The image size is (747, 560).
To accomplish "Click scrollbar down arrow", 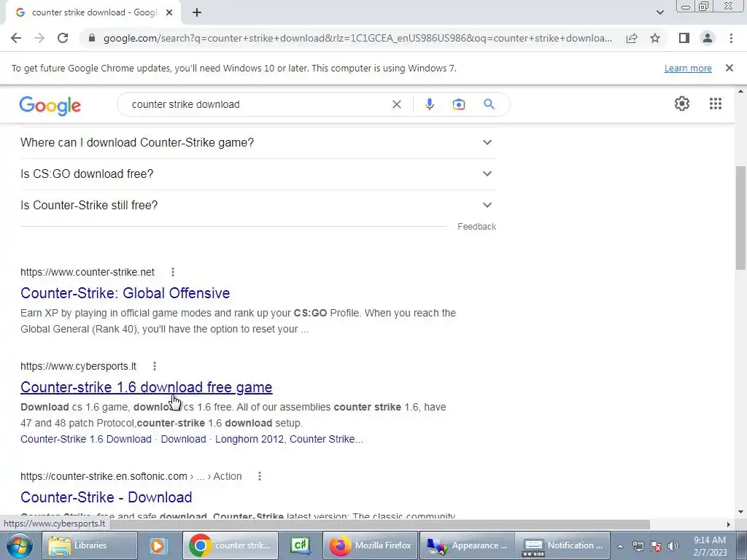I will pos(741,513).
